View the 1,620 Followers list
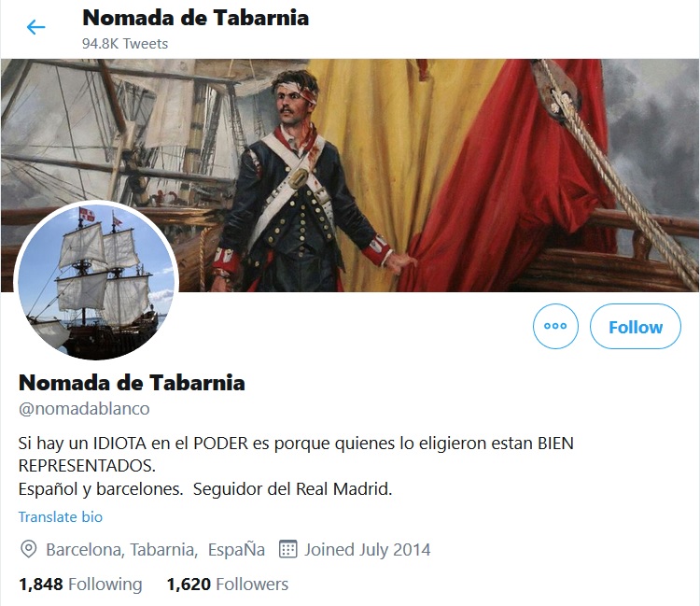Image resolution: width=700 pixels, height=606 pixels. [228, 585]
